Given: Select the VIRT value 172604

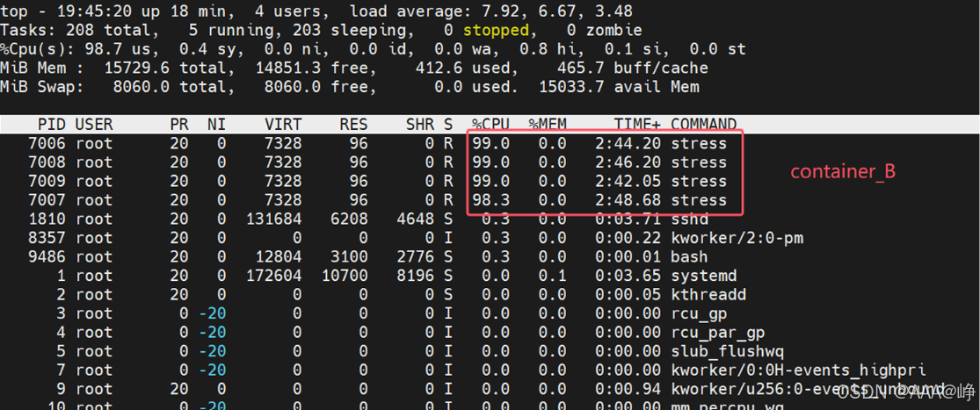Looking at the screenshot, I should (273, 275).
